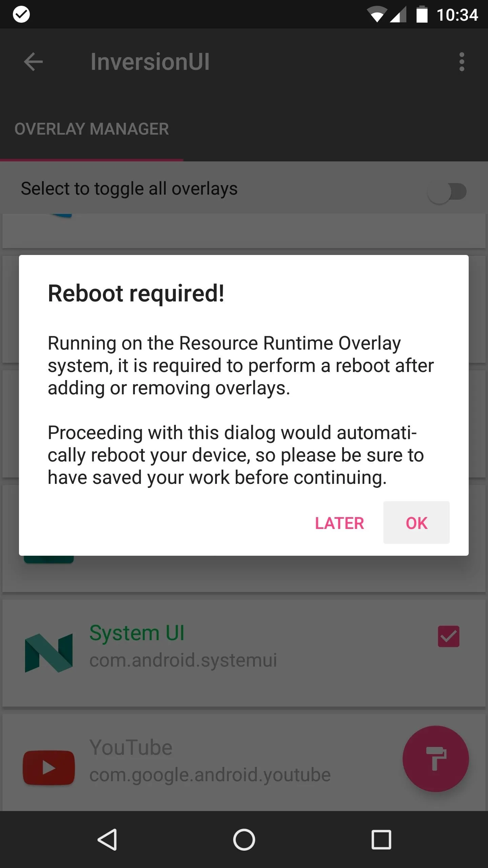The image size is (488, 868).
Task: Open the recent apps square button
Action: 381,840
